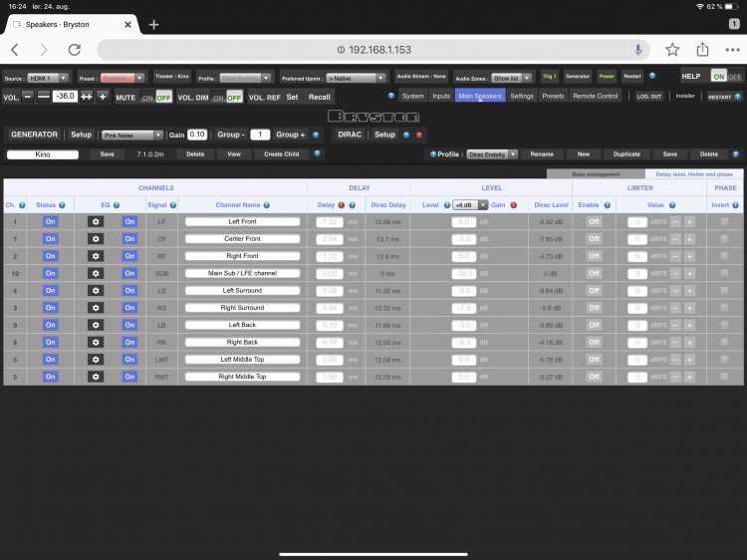
Task: Open the Pink Noise generator dropdown
Action: coord(131,136)
